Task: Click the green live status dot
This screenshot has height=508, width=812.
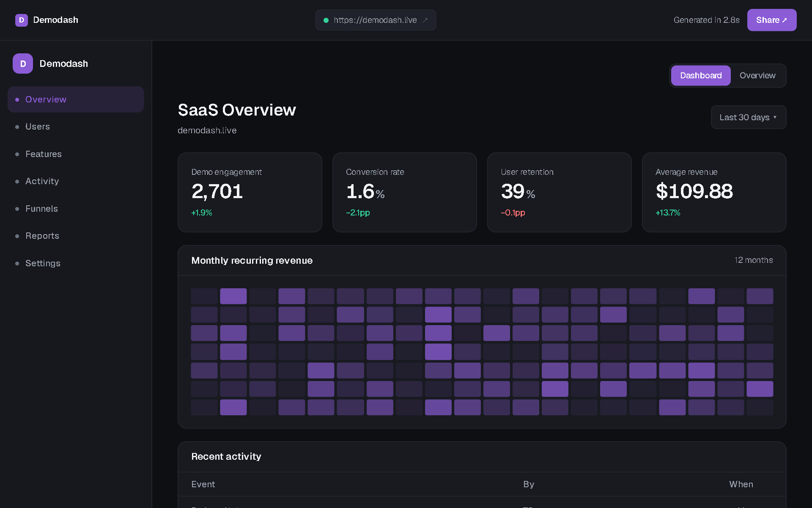Action: [x=326, y=20]
